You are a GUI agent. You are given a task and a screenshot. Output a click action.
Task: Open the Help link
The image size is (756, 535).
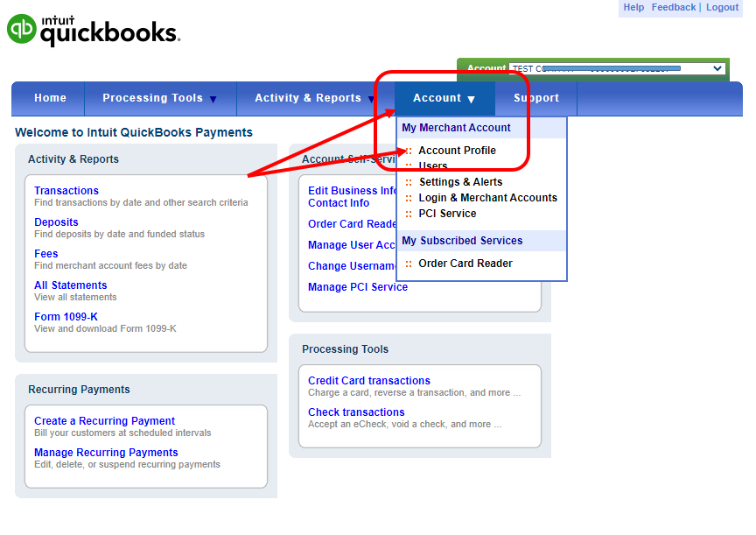point(633,7)
